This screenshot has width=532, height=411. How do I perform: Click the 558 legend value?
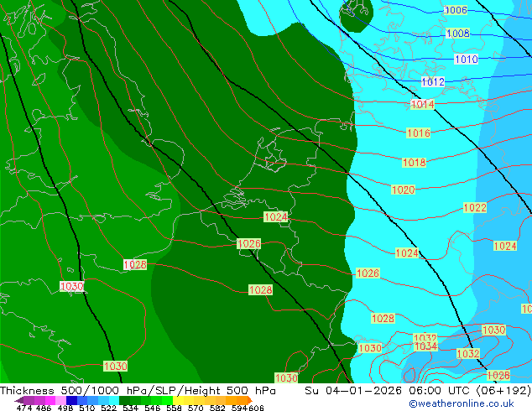pyautogui.click(x=174, y=408)
